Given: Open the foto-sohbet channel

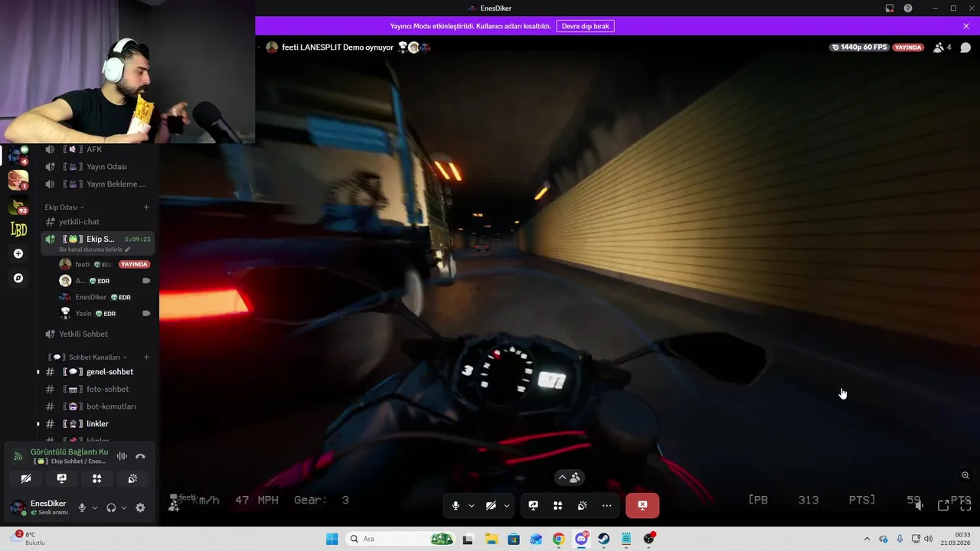Looking at the screenshot, I should click(x=98, y=390).
